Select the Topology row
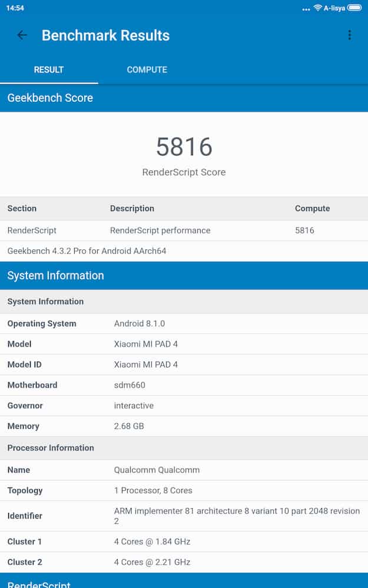 tap(184, 490)
